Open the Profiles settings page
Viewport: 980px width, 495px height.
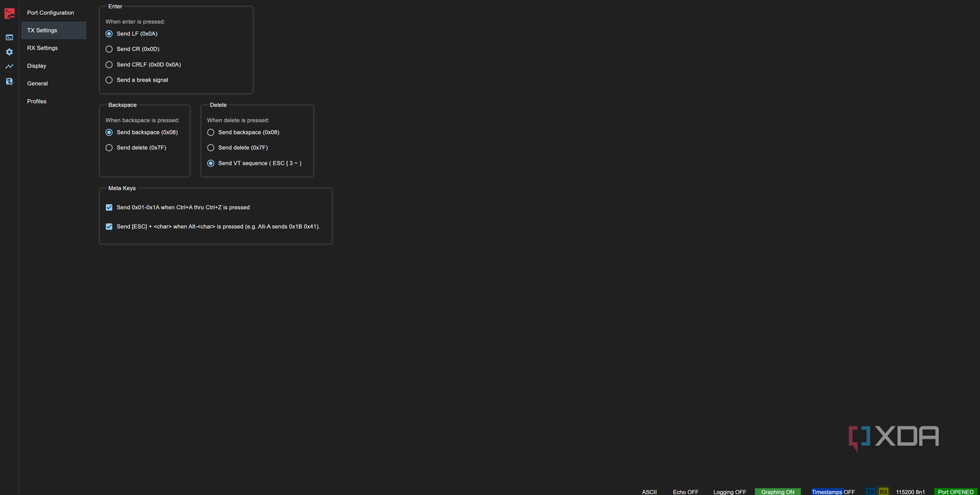pyautogui.click(x=54, y=101)
